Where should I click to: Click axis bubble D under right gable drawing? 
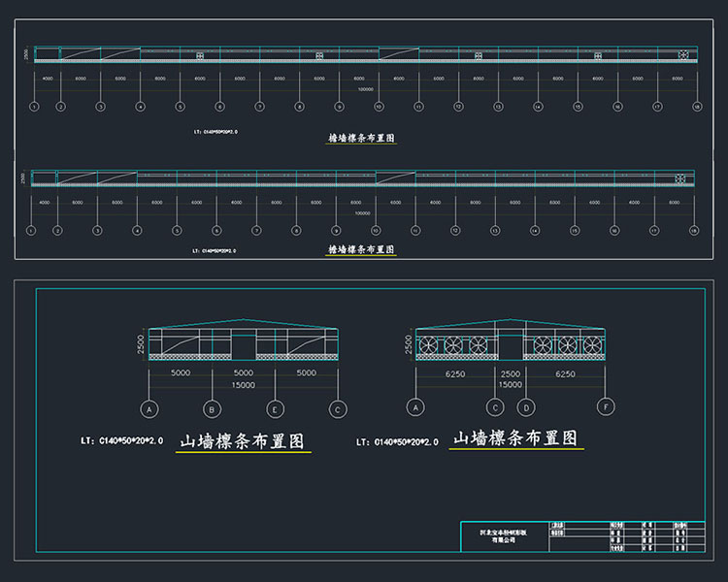tap(526, 408)
